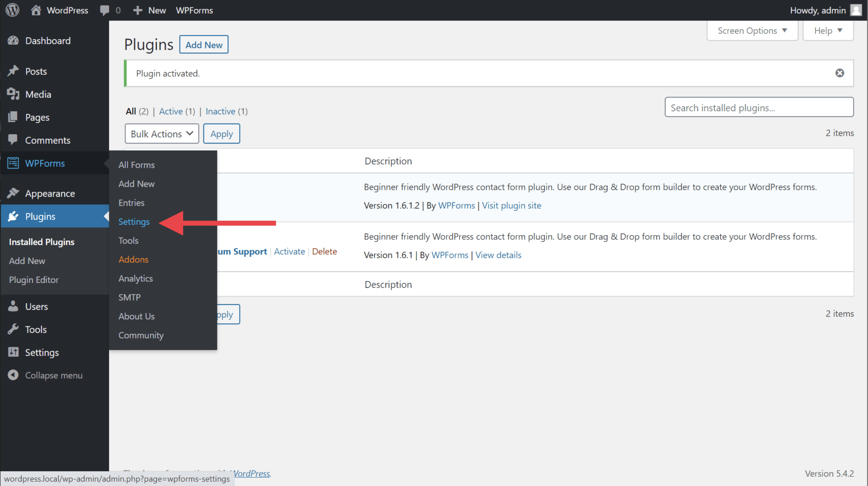Expand the Help panel
Viewport: 868px width, 486px height.
pyautogui.click(x=828, y=30)
